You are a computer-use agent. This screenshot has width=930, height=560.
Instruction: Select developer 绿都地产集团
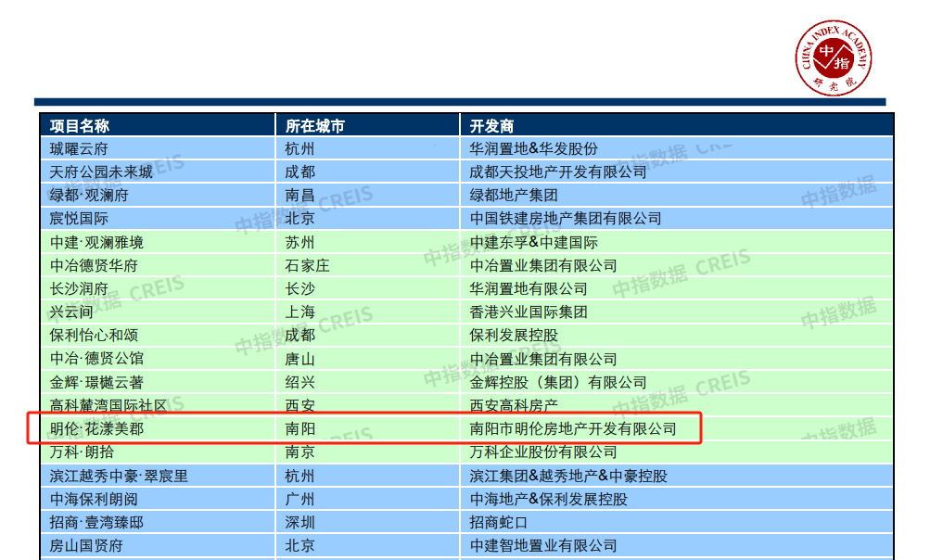(514, 196)
